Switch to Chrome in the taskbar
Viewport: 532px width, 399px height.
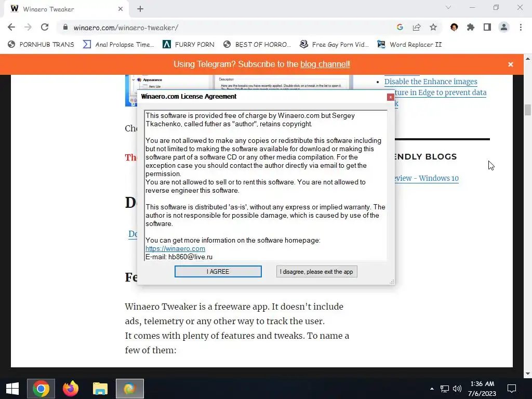coord(41,389)
